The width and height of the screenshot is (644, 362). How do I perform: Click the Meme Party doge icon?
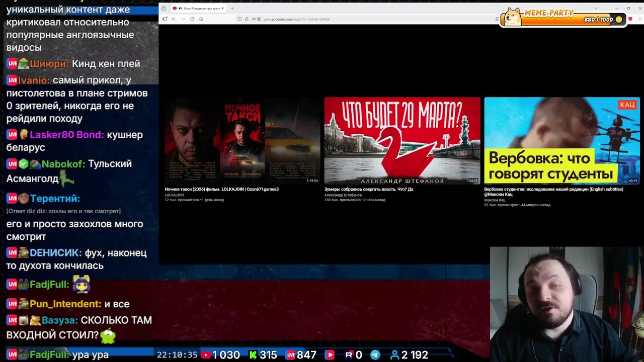tap(512, 17)
